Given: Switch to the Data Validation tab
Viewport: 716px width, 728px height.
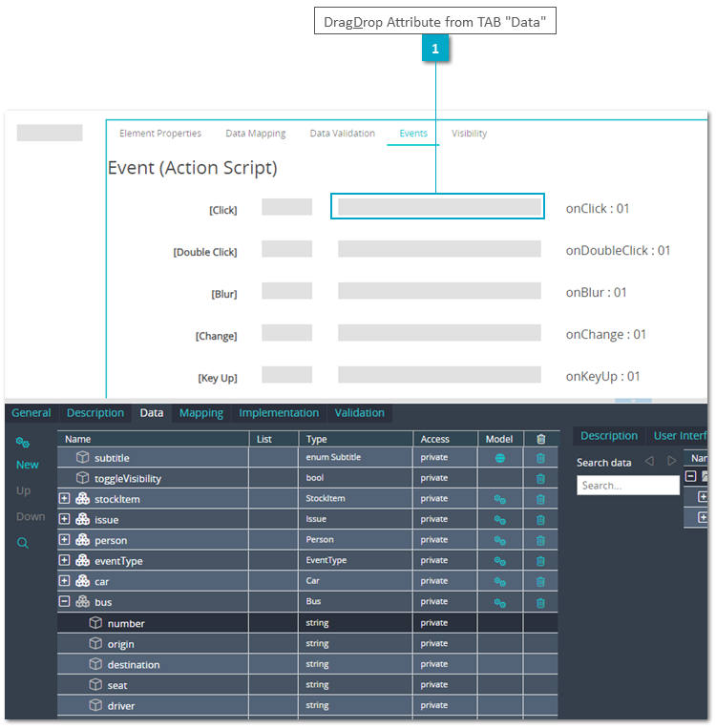Looking at the screenshot, I should click(343, 134).
